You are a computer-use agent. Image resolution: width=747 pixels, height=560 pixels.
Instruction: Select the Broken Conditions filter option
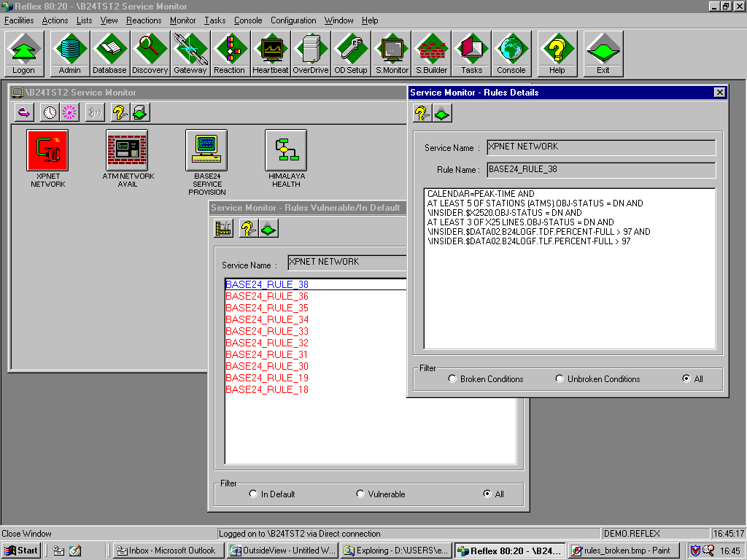453,379
